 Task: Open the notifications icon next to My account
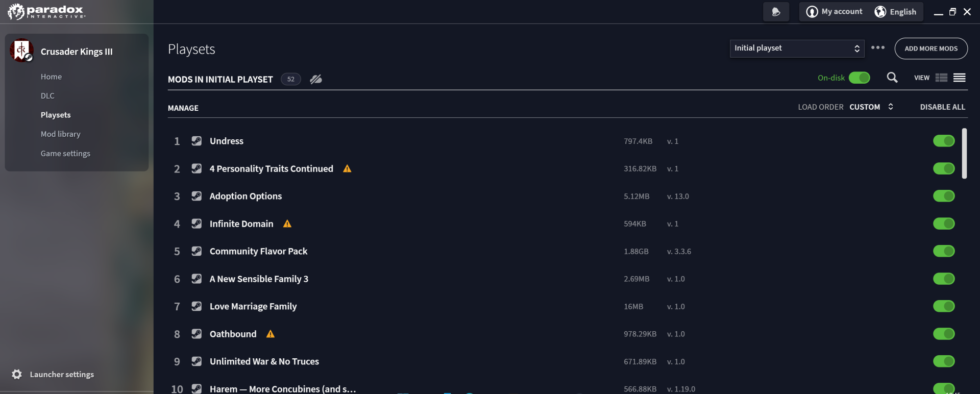point(776,12)
